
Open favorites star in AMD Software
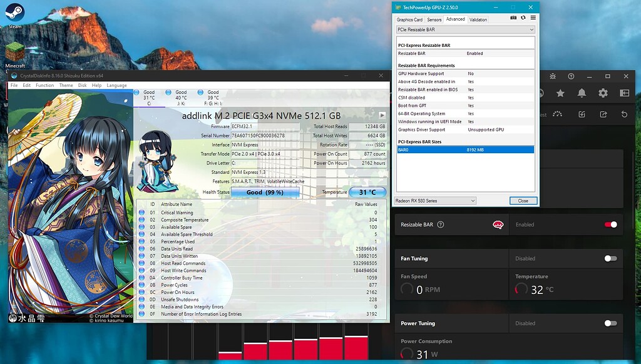pyautogui.click(x=560, y=93)
